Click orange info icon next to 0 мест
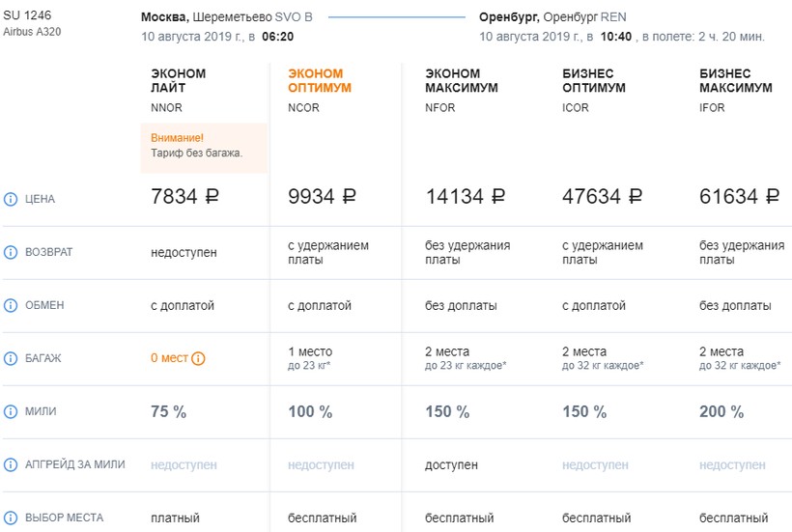The width and height of the screenshot is (792, 532). [x=198, y=358]
